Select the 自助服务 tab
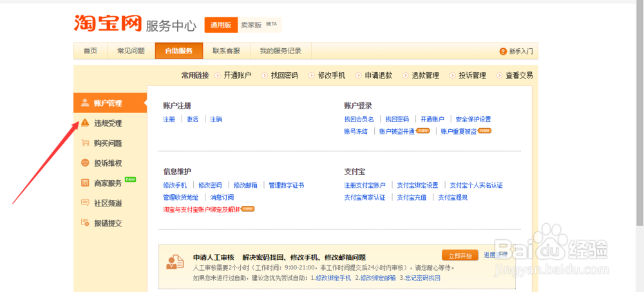This screenshot has height=292, width=644. [178, 51]
